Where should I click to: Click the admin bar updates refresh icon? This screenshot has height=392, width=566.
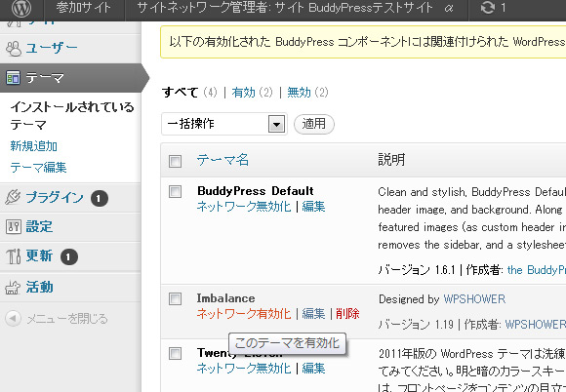tap(488, 8)
